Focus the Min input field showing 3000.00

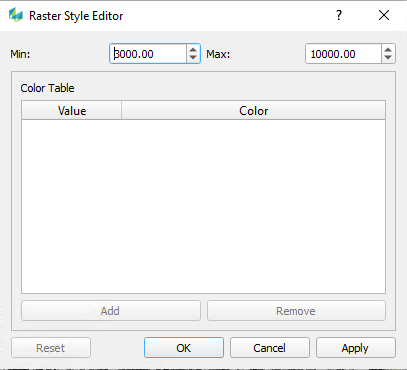[148, 54]
